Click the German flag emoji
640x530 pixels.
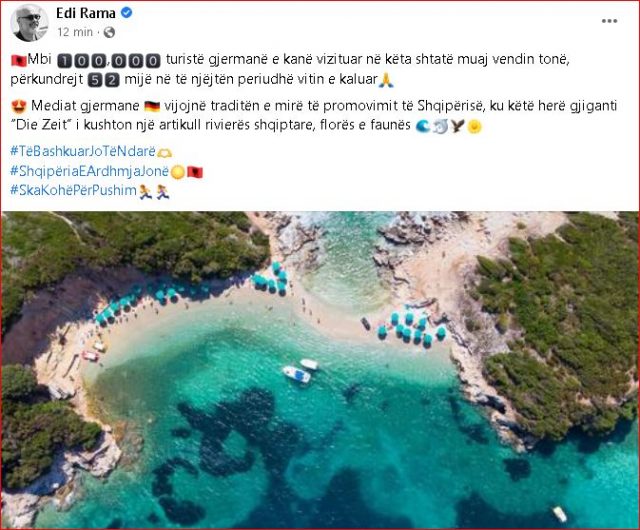pyautogui.click(x=152, y=107)
